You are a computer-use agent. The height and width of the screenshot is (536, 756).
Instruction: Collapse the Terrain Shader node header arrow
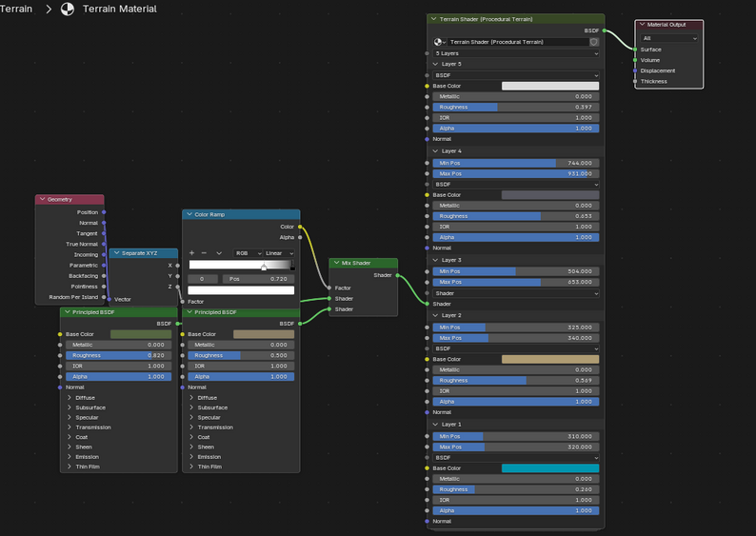click(x=434, y=19)
